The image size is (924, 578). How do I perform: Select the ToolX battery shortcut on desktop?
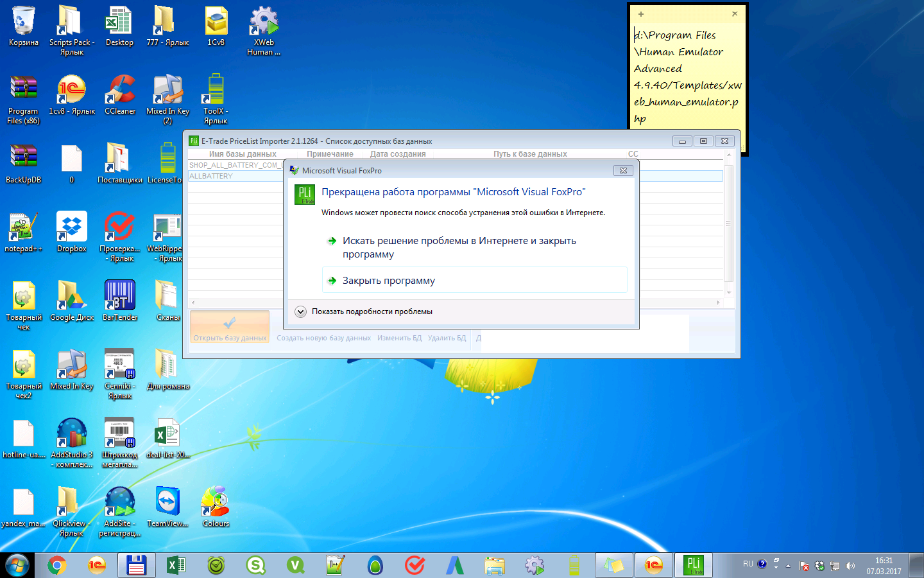tap(216, 100)
